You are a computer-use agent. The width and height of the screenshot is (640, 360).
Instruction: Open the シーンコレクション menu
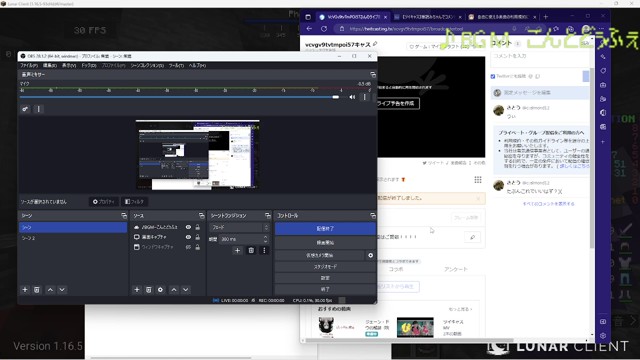pyautogui.click(x=147, y=65)
